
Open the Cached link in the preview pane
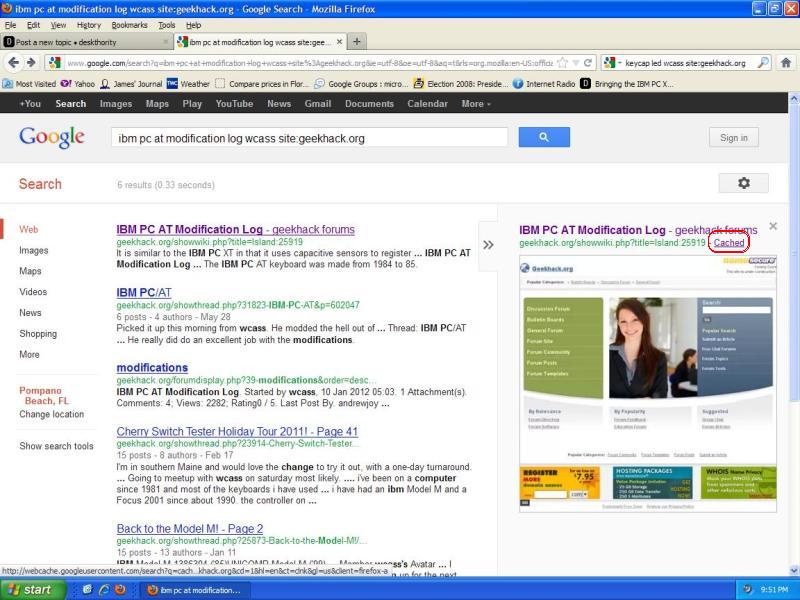pos(729,242)
